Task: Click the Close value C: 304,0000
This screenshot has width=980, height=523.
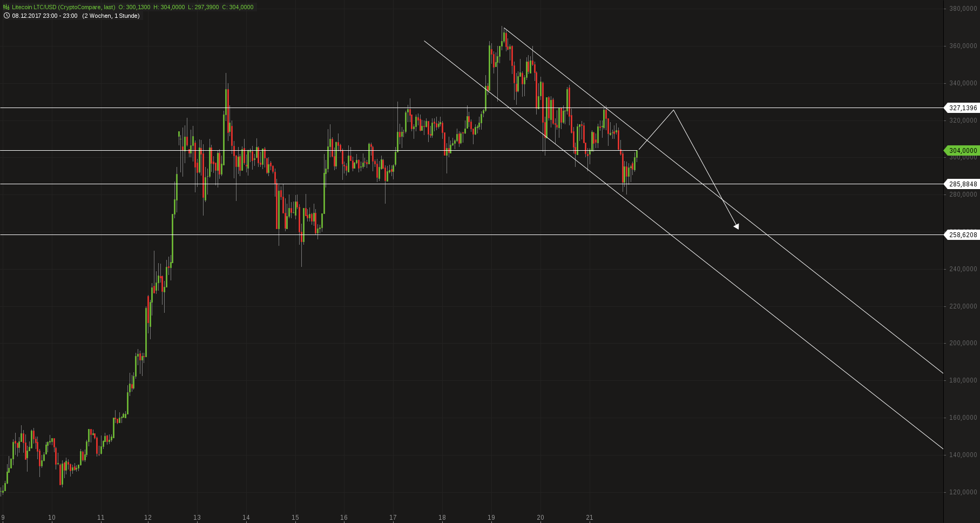Action: pos(238,7)
